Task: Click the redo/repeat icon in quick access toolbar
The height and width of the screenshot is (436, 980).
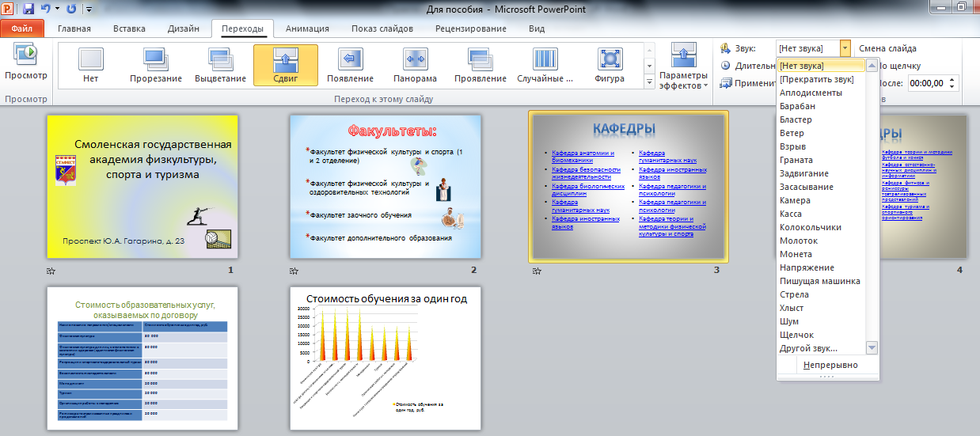Action: (72, 9)
